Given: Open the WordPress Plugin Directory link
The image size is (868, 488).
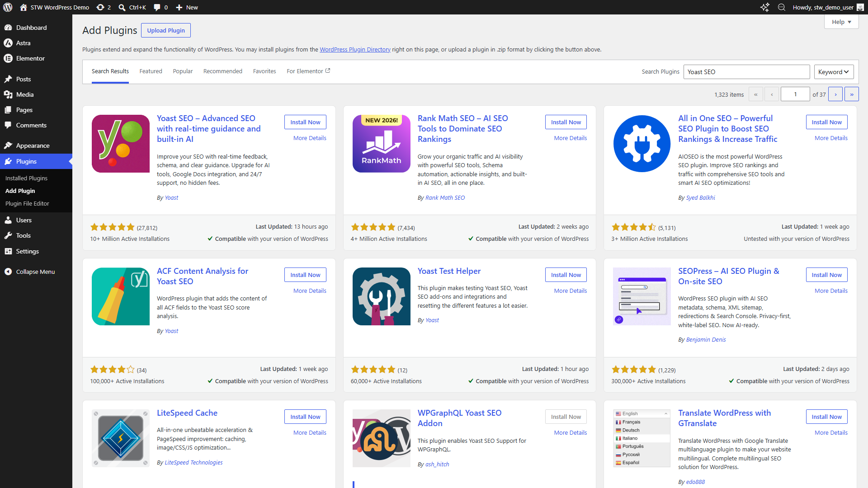Looking at the screenshot, I should [x=355, y=50].
